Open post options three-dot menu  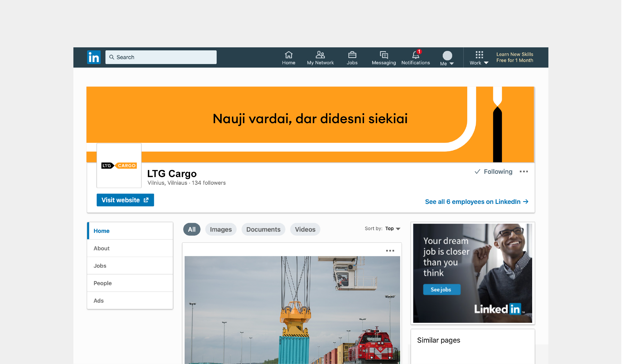[x=390, y=251]
